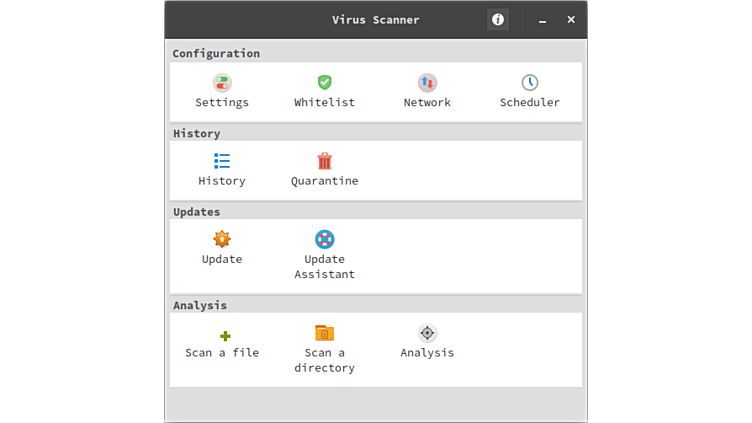This screenshot has width=752, height=423.
Task: Click the Update Assistant lifebuoy icon
Action: 324,239
